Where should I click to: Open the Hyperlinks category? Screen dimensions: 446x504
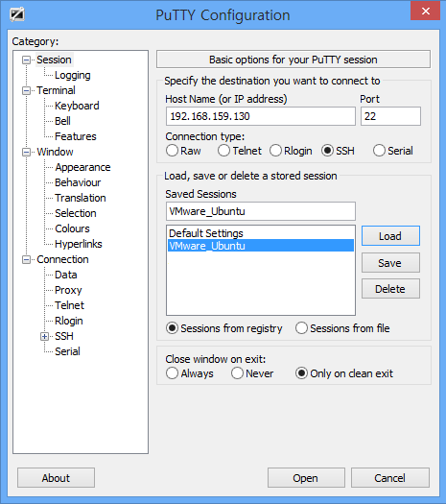[79, 244]
